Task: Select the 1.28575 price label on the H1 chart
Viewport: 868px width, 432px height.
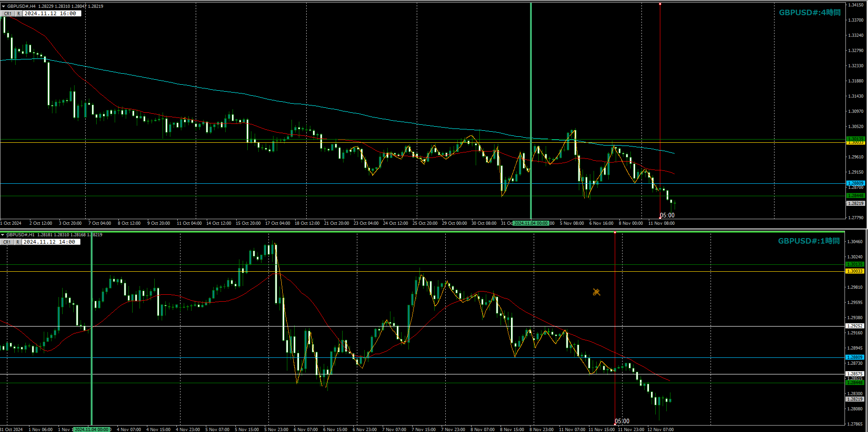Action: [855, 374]
